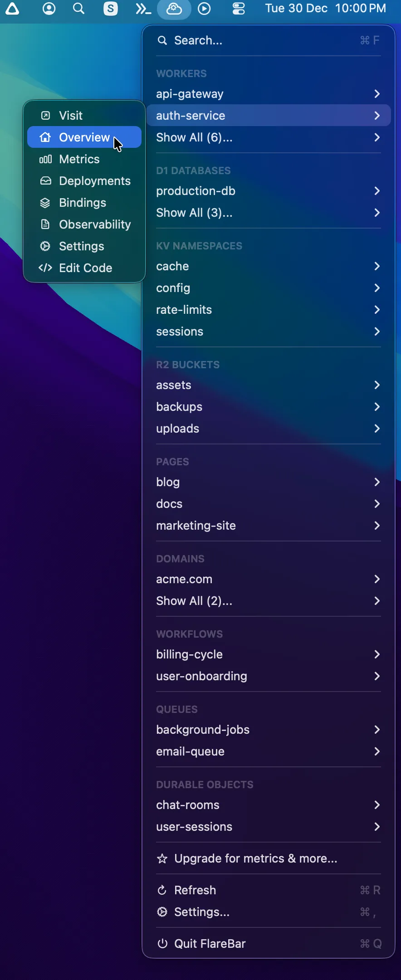
Task: Select the Edit Code </> icon
Action: tap(45, 268)
